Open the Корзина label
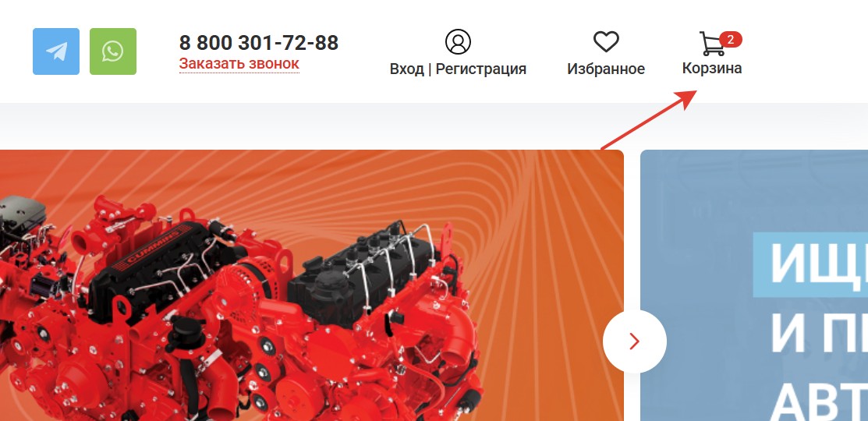This screenshot has height=421, width=868. point(712,68)
